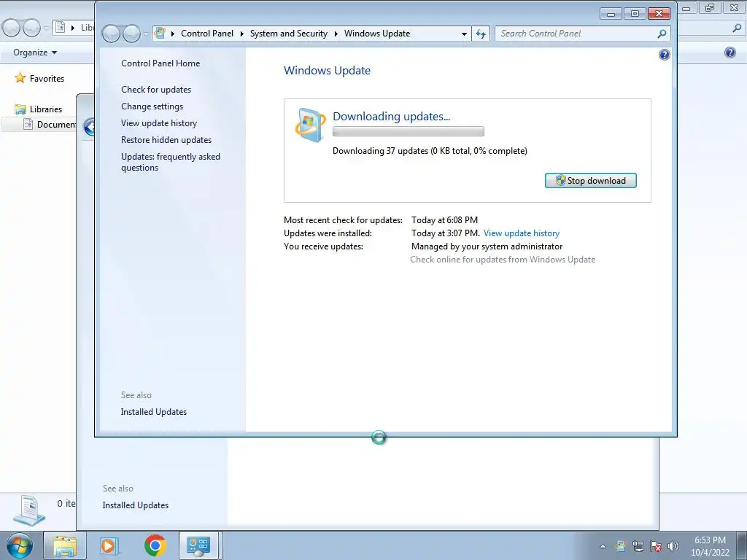Viewport: 747px width, 560px height.
Task: Click the Favorites star in Libraries window
Action: tap(20, 78)
